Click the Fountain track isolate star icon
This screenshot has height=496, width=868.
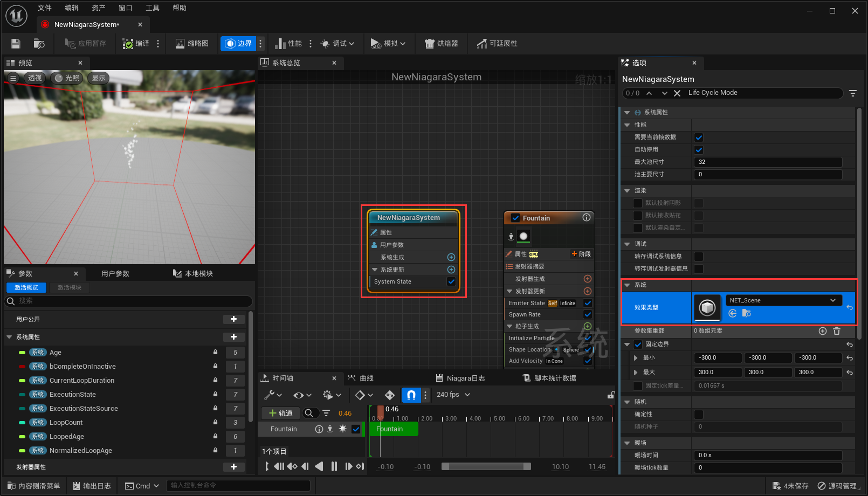343,429
